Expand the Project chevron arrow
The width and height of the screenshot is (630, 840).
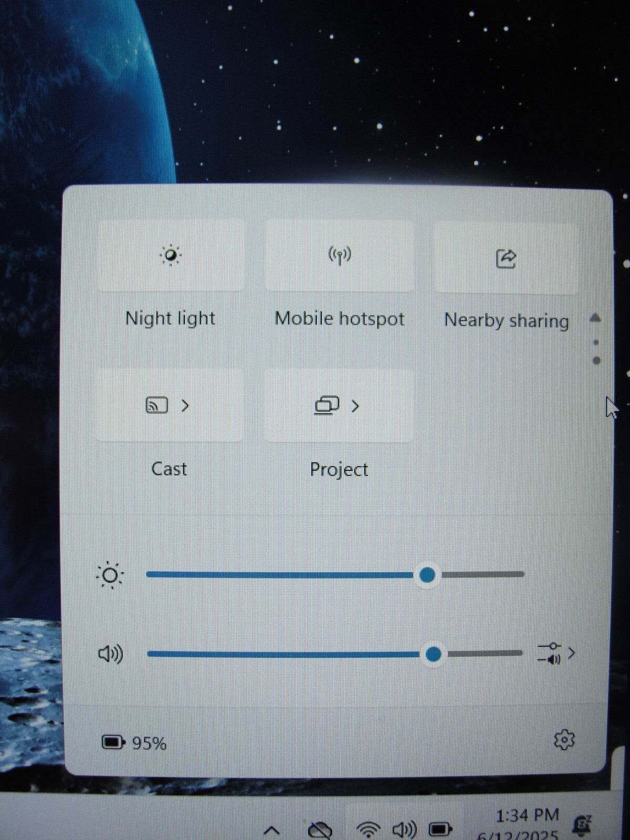[355, 406]
